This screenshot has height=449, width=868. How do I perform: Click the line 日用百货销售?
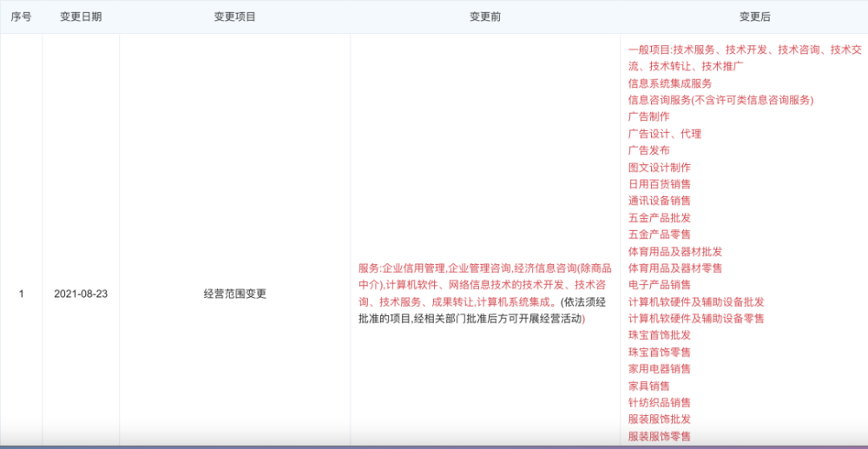(x=660, y=184)
